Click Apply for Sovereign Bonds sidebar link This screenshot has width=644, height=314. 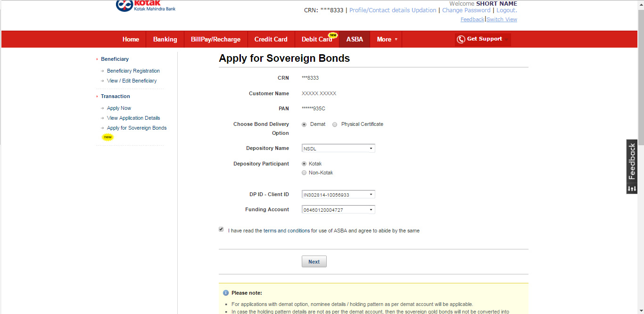coord(137,128)
